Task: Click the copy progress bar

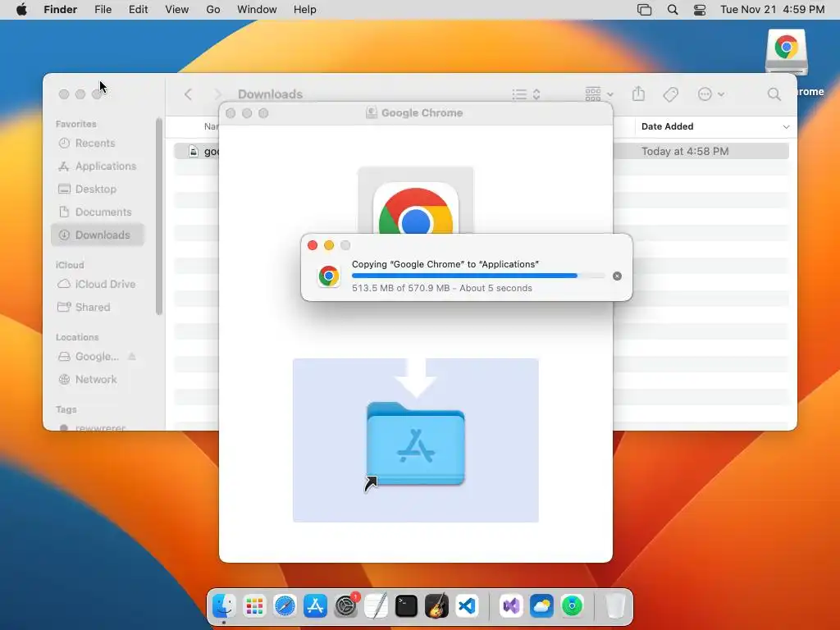Action: (x=478, y=276)
